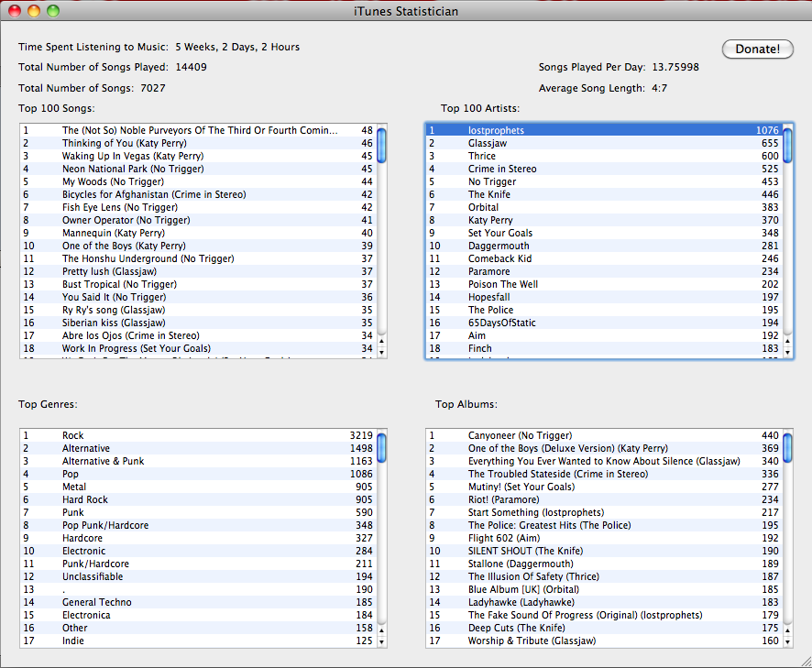Click the Top Genres scroll down arrow

(x=381, y=642)
